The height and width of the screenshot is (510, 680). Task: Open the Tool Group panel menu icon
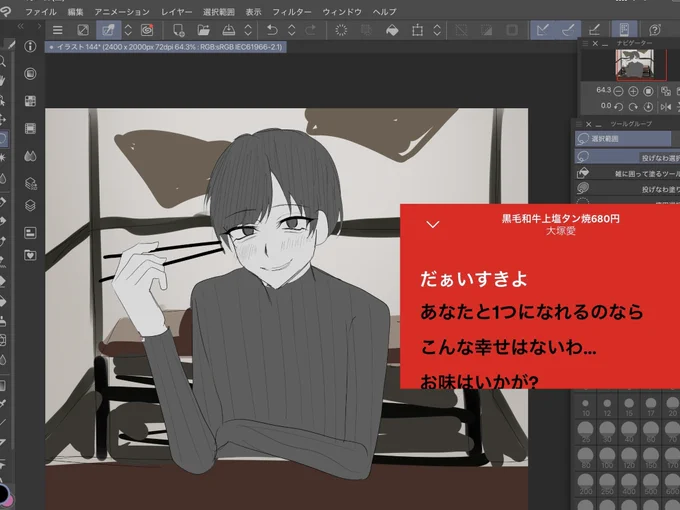[578, 124]
